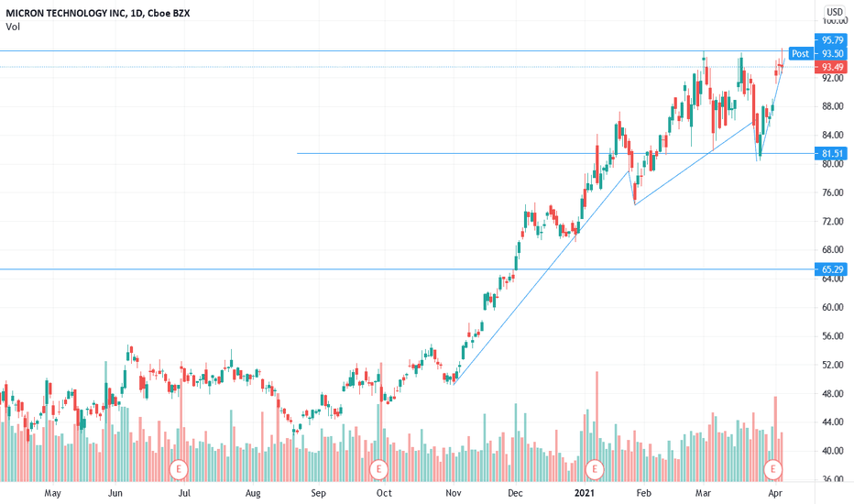Viewport: 854px width, 504px height.
Task: Open the USD currency selector
Action: (834, 11)
